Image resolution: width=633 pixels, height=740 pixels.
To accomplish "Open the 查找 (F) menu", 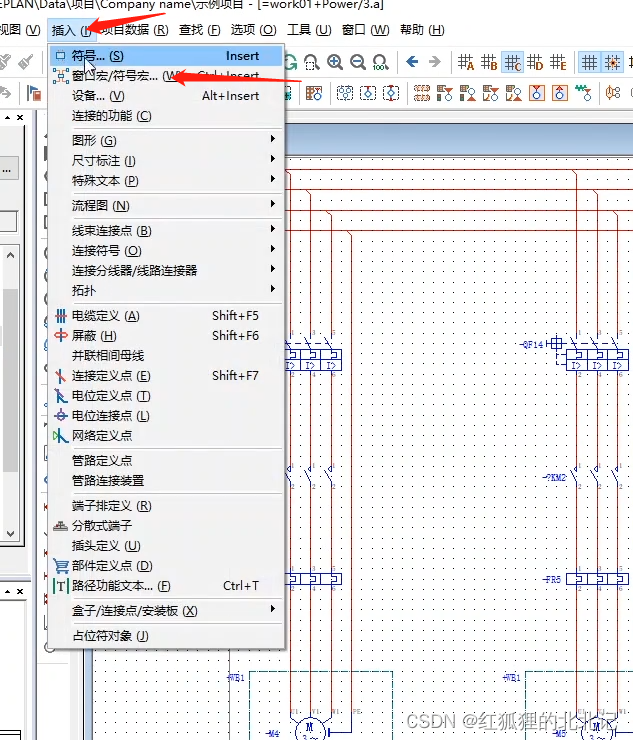I will click(x=200, y=30).
